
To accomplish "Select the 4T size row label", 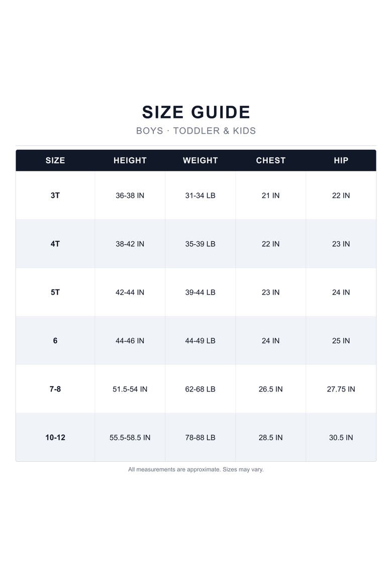I will click(55, 244).
